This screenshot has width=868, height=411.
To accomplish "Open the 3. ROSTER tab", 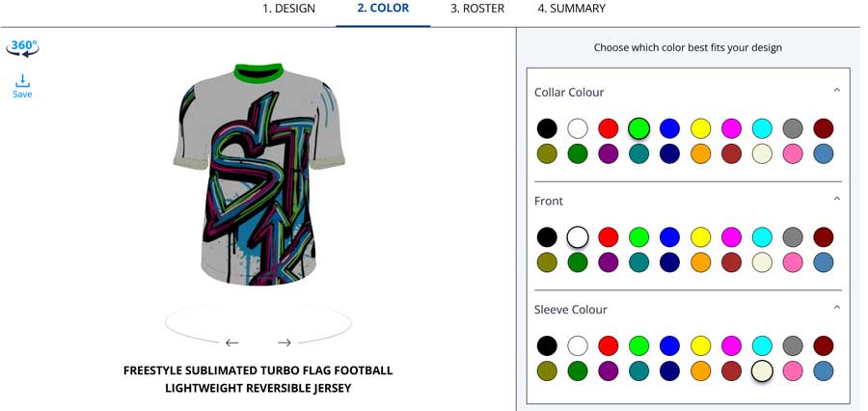I will point(477,9).
